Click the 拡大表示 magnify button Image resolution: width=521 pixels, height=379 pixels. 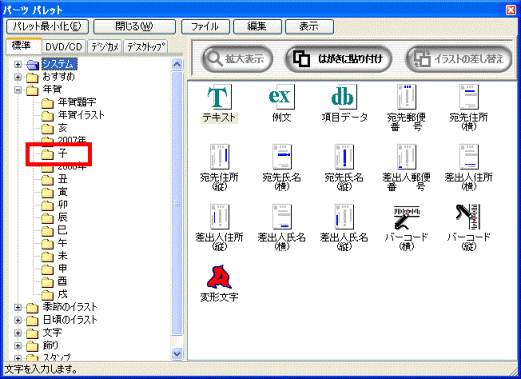237,59
